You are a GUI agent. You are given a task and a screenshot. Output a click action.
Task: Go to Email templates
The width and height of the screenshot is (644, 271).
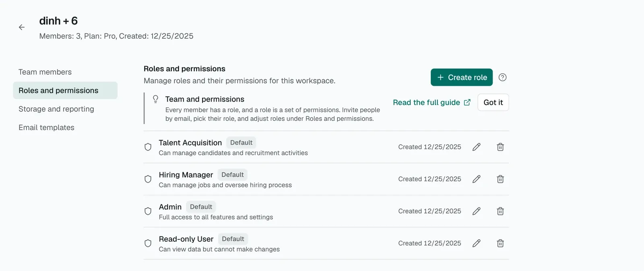point(65,128)
